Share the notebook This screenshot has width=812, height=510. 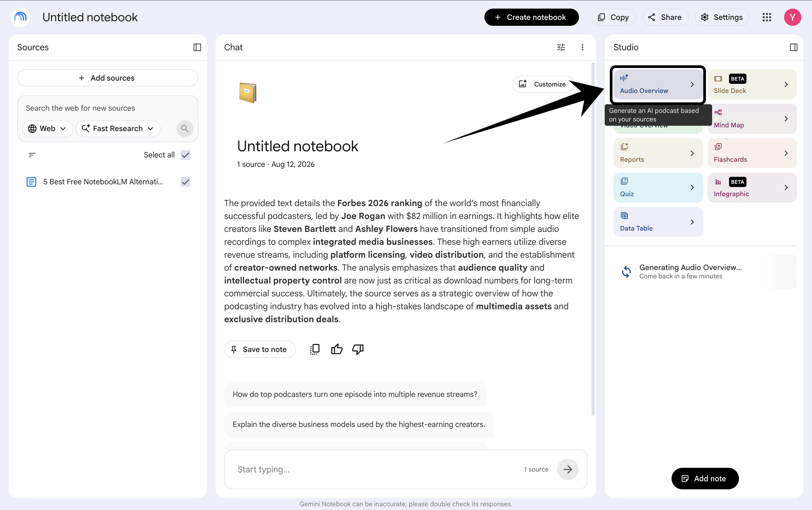665,17
